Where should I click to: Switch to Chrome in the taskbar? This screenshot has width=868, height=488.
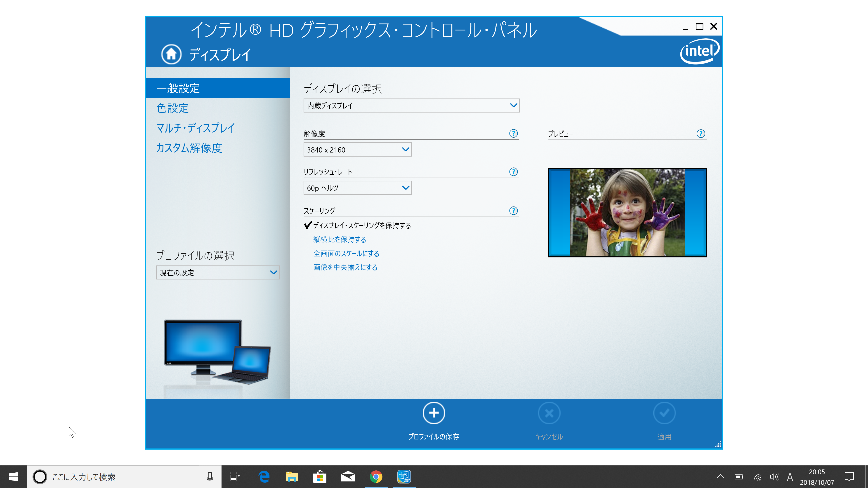(x=376, y=477)
